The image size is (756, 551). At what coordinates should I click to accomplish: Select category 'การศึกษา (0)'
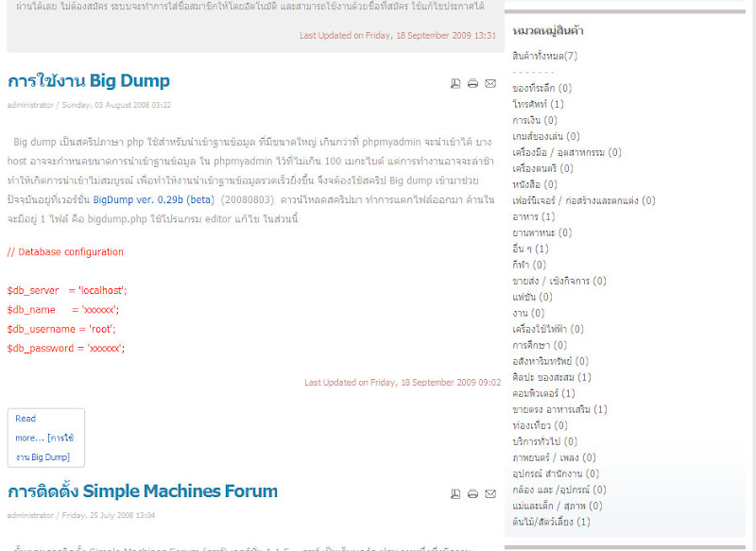[540, 345]
